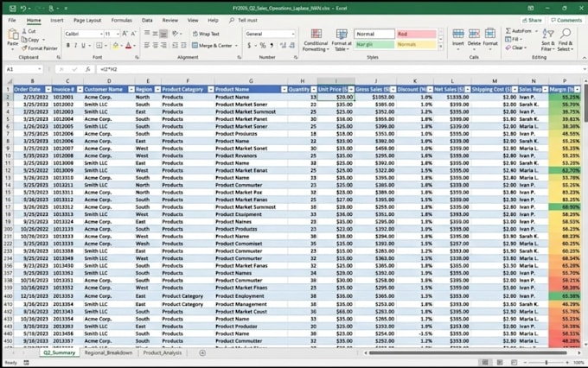Decrease the font size
This screenshot has width=588, height=368.
[x=133, y=34]
